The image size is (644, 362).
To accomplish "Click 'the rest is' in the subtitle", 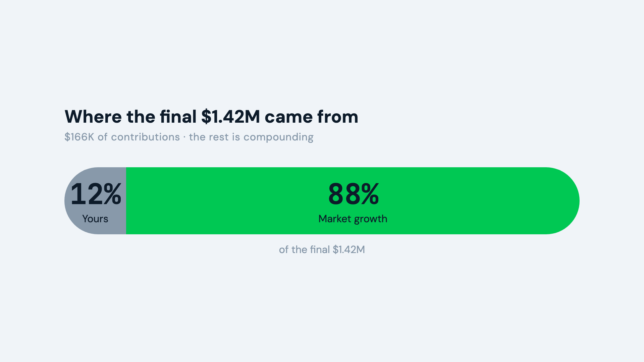I will [x=214, y=137].
